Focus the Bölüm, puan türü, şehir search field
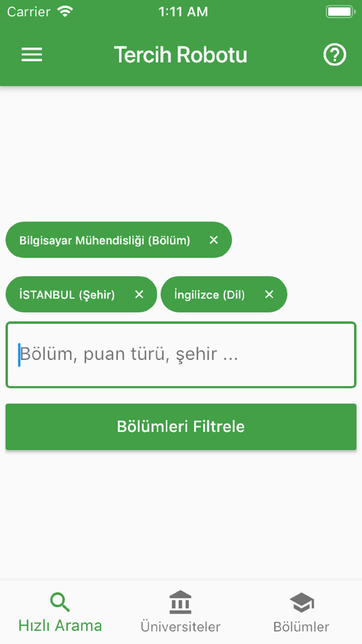The height and width of the screenshot is (644, 362). pos(181,355)
